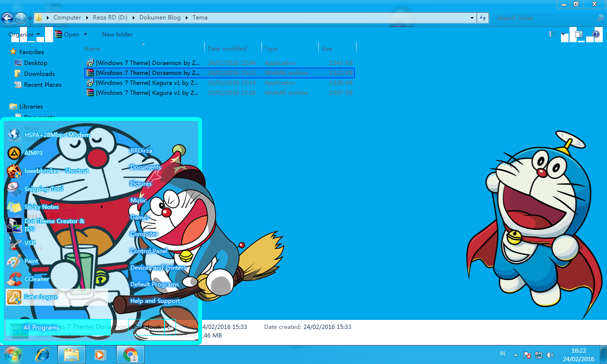Go back with Explorer back arrow
This screenshot has width=607, height=364.
(7, 18)
